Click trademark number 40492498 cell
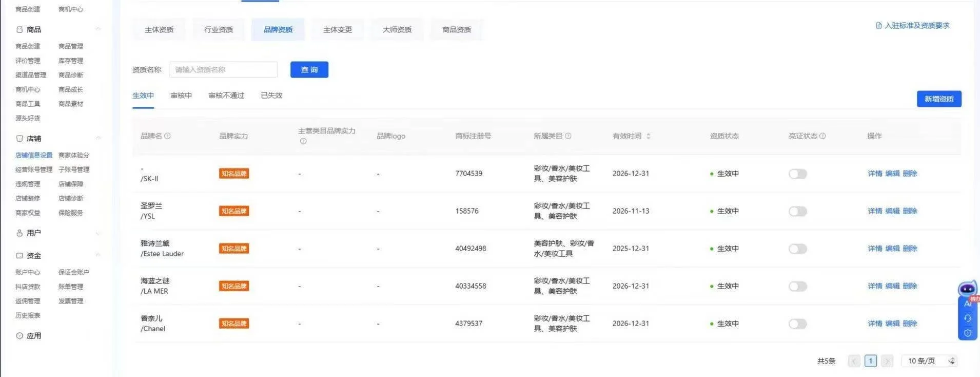This screenshot has height=377, width=980. click(x=471, y=249)
